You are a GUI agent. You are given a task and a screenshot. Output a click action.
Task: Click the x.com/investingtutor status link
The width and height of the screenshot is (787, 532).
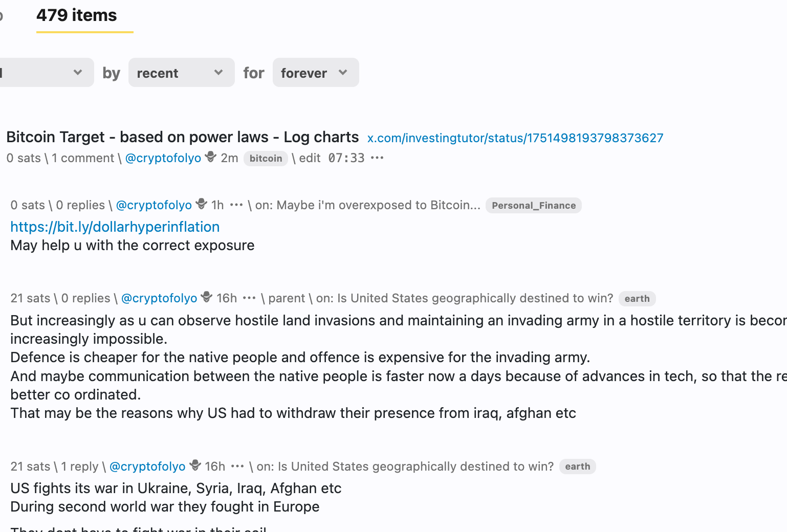[515, 138]
